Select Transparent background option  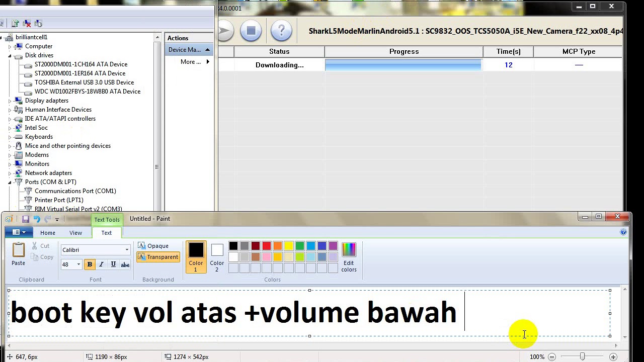pyautogui.click(x=158, y=257)
